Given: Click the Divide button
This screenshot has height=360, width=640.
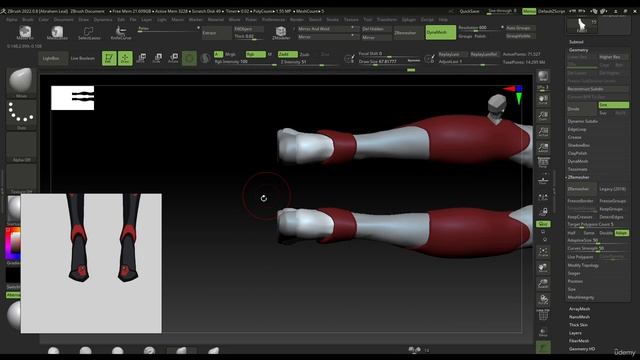Looking at the screenshot, I should [582, 109].
